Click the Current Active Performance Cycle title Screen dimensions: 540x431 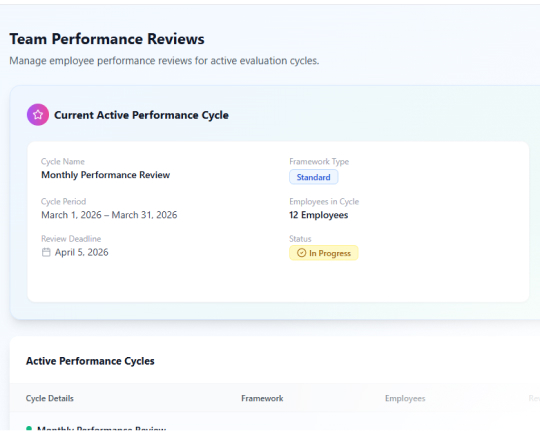141,115
